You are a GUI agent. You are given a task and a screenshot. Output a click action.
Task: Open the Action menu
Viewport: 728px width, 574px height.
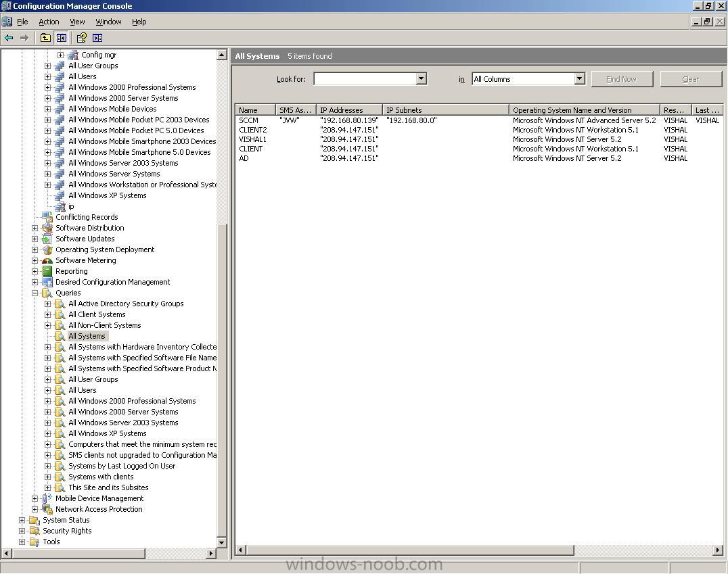pos(49,22)
